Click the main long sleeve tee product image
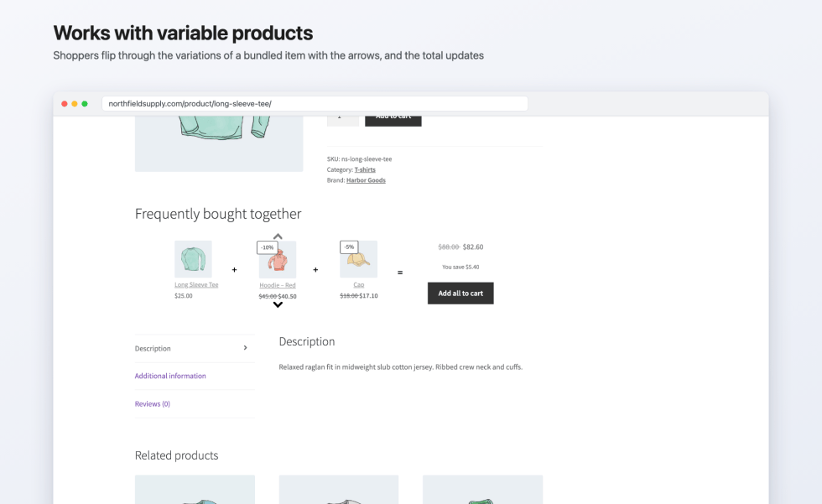Screen dimensions: 822x504 [219, 143]
